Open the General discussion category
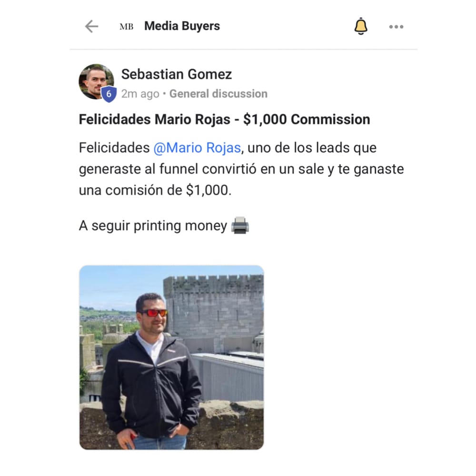The height and width of the screenshot is (476, 476). pyautogui.click(x=218, y=94)
